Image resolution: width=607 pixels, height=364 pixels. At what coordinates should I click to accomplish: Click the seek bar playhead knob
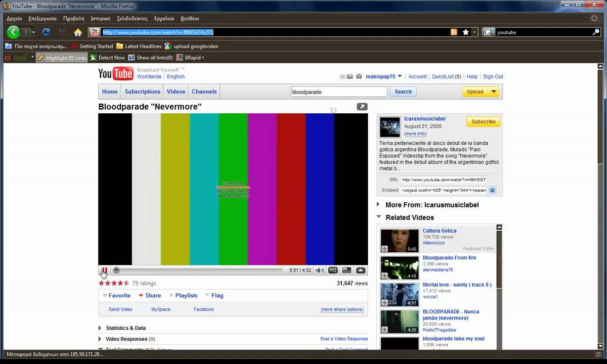tap(116, 270)
